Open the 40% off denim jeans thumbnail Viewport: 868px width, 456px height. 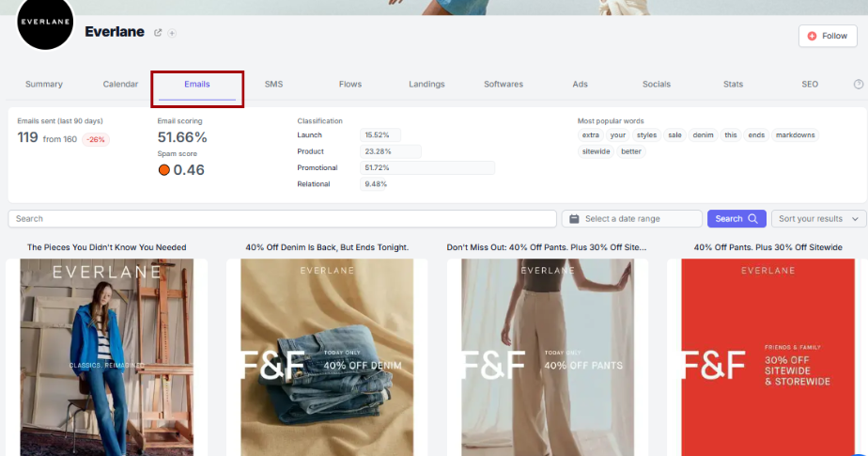(327, 357)
